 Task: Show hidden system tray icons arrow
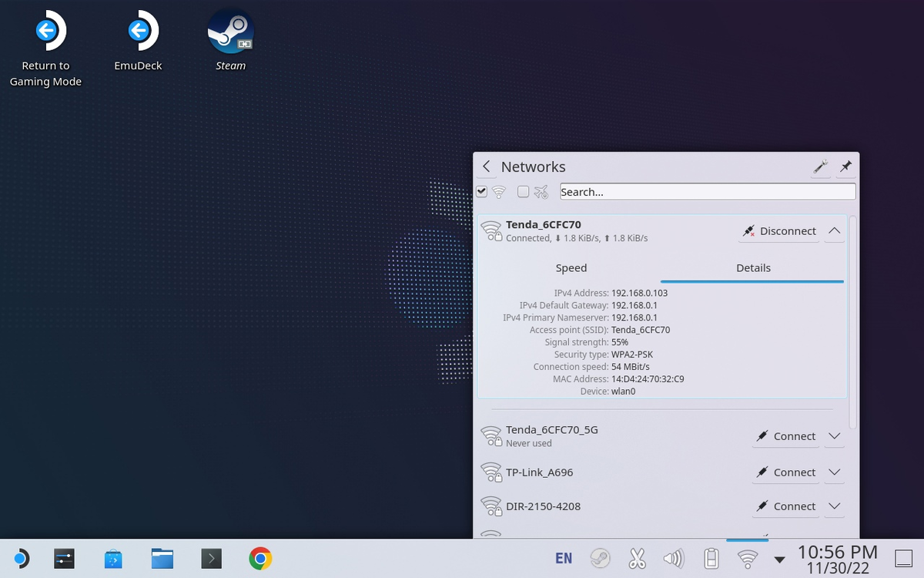[780, 560]
